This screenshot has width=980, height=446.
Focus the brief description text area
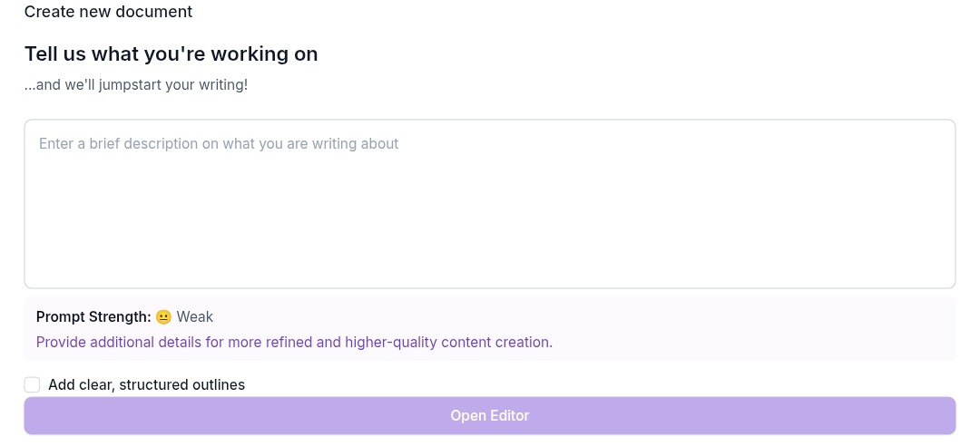pos(490,204)
